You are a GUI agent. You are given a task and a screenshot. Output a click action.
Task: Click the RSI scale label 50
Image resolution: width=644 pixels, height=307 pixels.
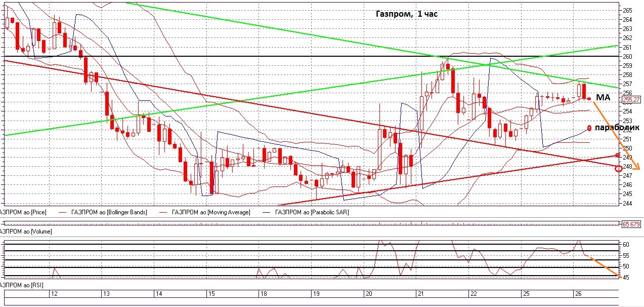(626, 266)
